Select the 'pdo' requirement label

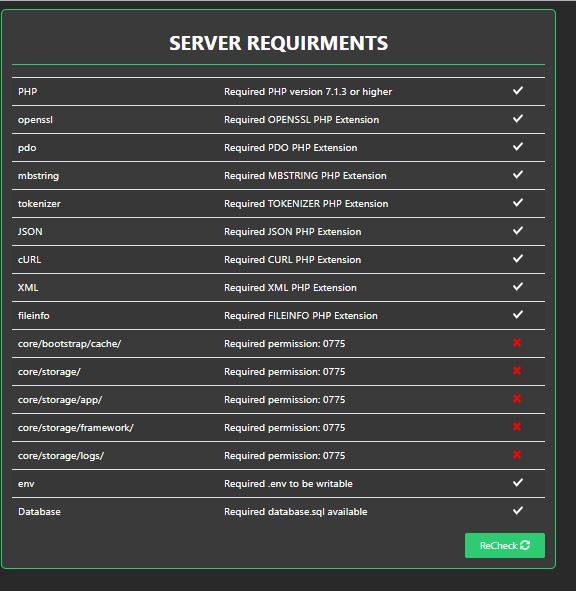(27, 148)
